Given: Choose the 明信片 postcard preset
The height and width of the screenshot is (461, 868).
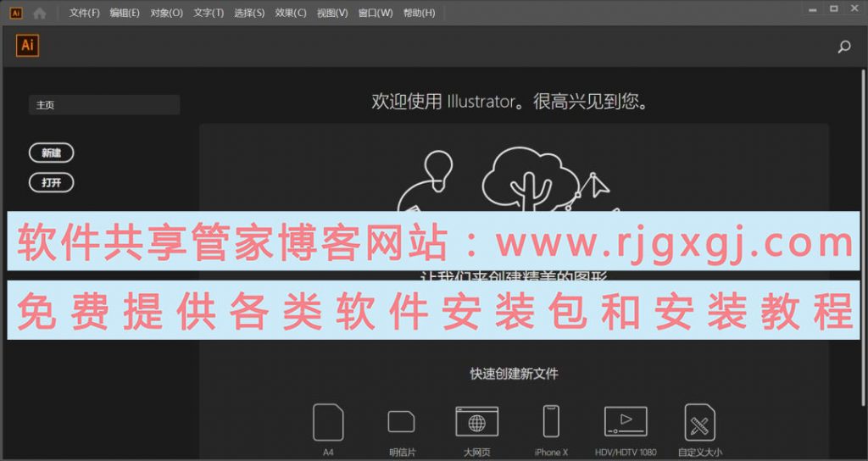Looking at the screenshot, I should (401, 422).
